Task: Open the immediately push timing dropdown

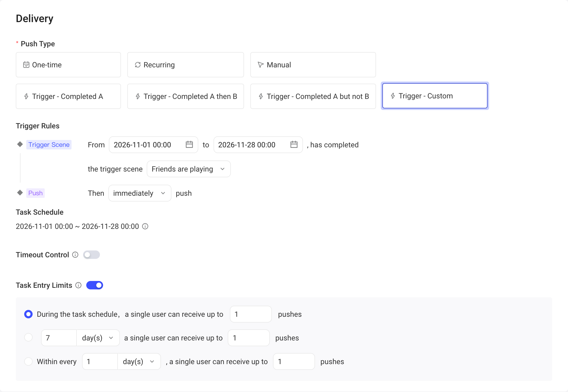Action: tap(140, 193)
